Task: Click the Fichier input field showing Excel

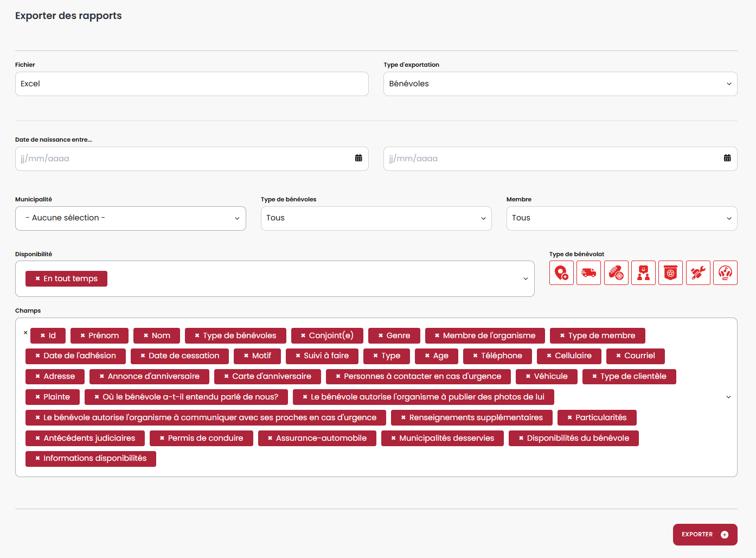Action: pyautogui.click(x=191, y=84)
